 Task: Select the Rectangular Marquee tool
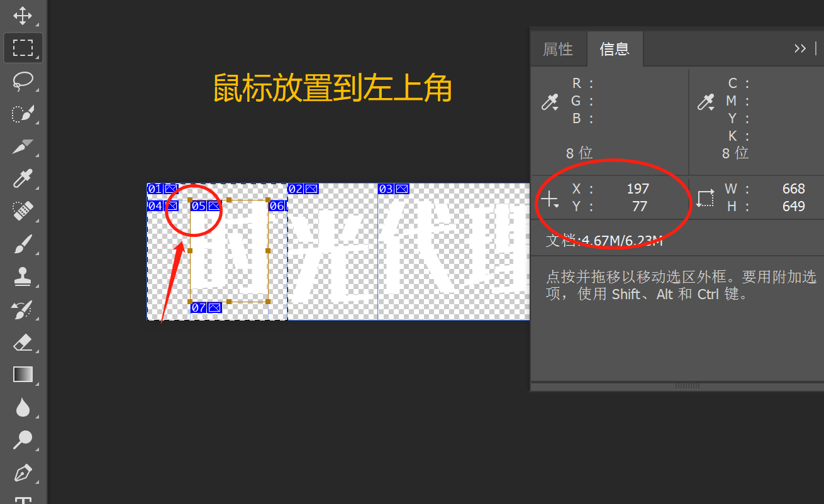tap(23, 48)
